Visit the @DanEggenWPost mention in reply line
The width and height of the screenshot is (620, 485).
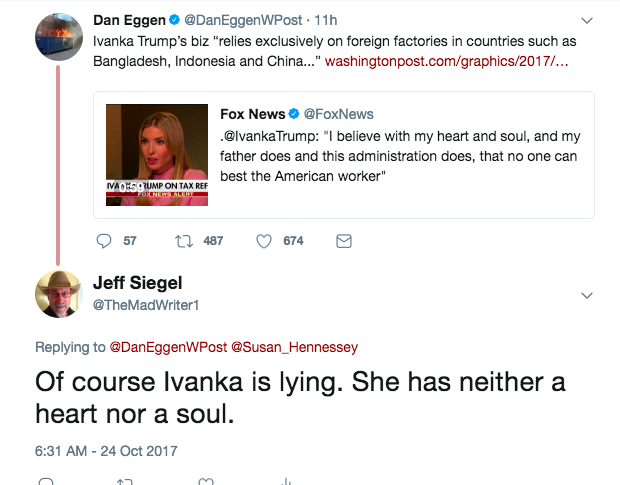point(166,347)
